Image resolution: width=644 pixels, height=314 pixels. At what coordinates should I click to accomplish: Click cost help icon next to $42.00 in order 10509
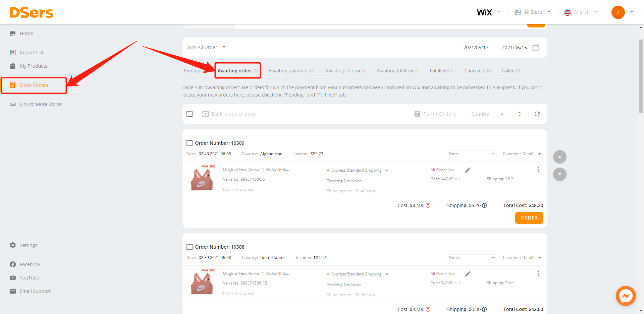428,205
